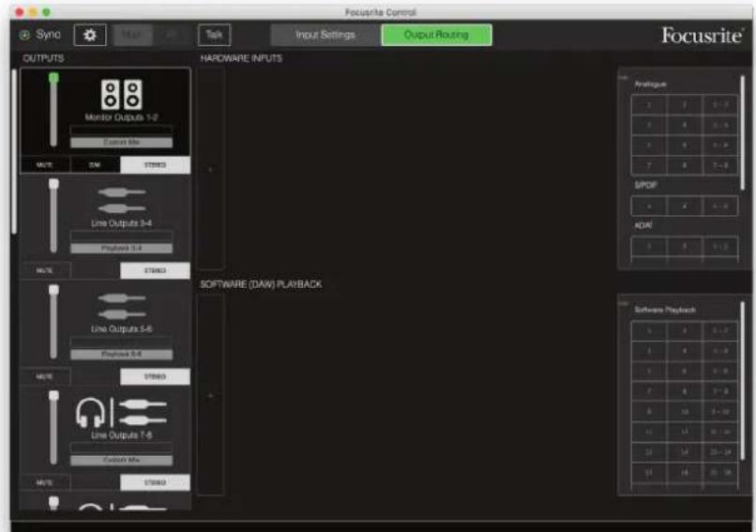Select Software Playback 2 cell
Screen dimensions: 756x532
685,330
